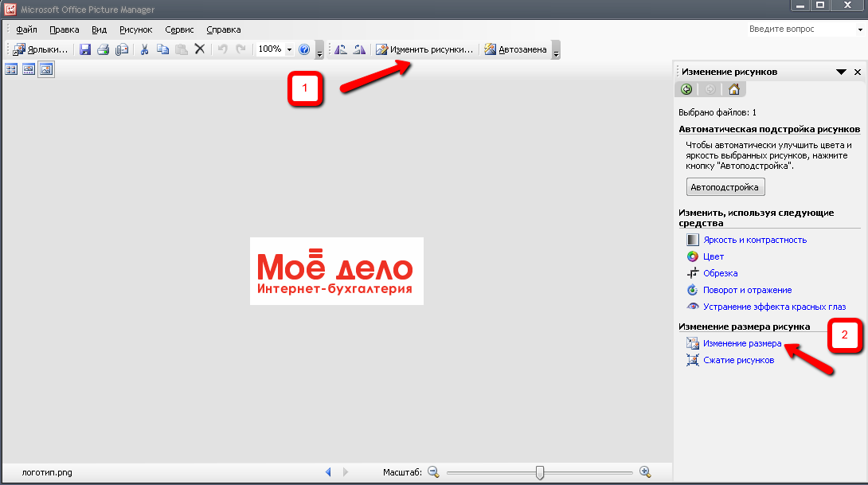
Task: Go back in the task pane
Action: point(686,89)
